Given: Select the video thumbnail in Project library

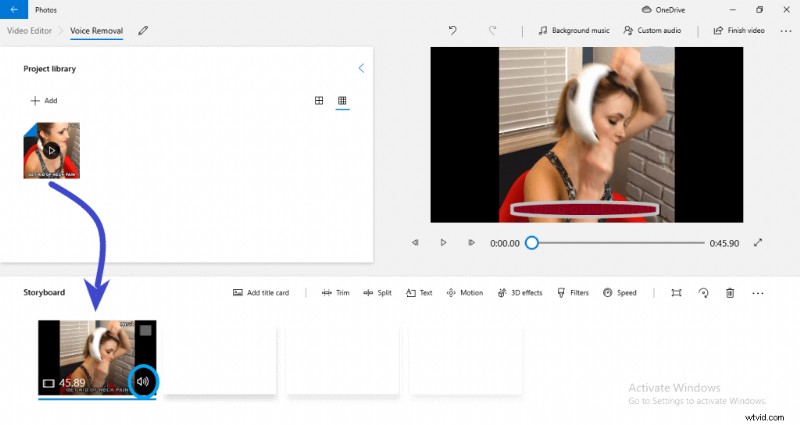Looking at the screenshot, I should (52, 151).
